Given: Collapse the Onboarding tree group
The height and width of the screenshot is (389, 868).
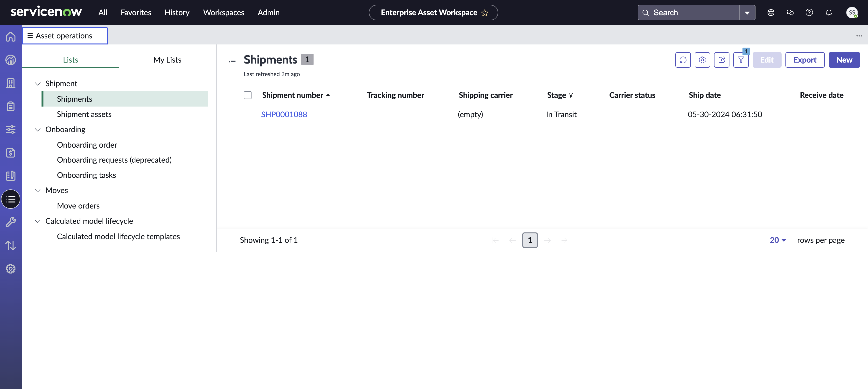Looking at the screenshot, I should [x=38, y=130].
